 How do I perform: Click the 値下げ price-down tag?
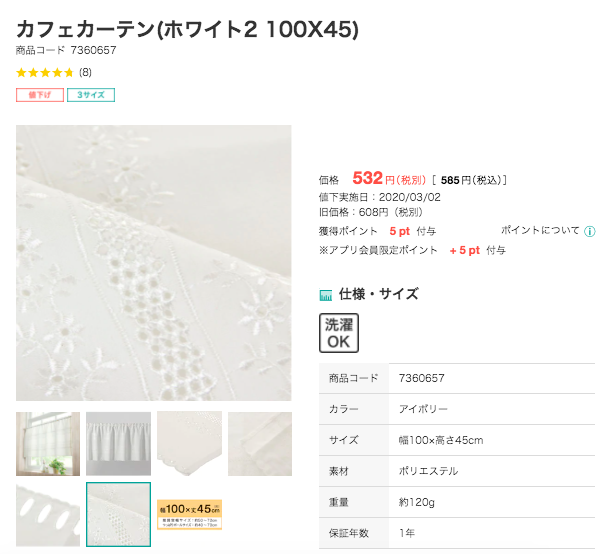(x=40, y=95)
